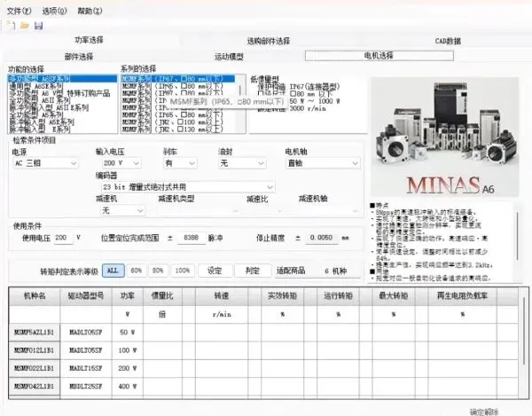Select motor row MSMF042L1B1
The height and width of the screenshot is (416, 532).
click(35, 386)
